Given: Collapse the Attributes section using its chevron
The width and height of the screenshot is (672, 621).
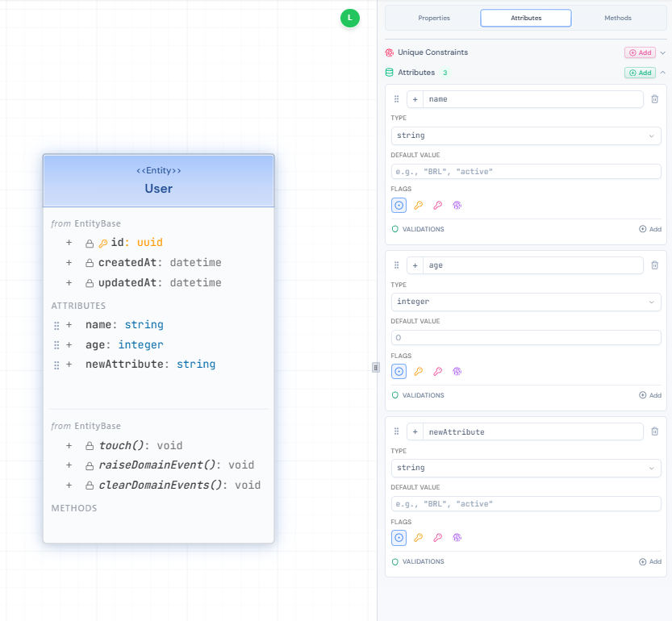Looking at the screenshot, I should click(662, 73).
